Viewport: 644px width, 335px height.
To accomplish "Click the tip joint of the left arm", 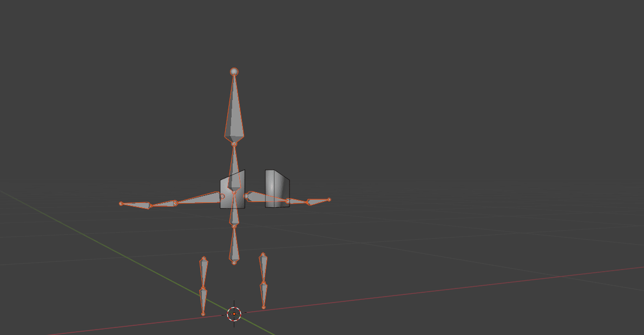I will click(121, 203).
